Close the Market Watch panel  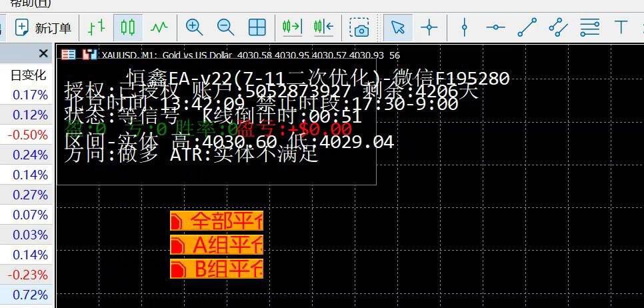pos(43,53)
